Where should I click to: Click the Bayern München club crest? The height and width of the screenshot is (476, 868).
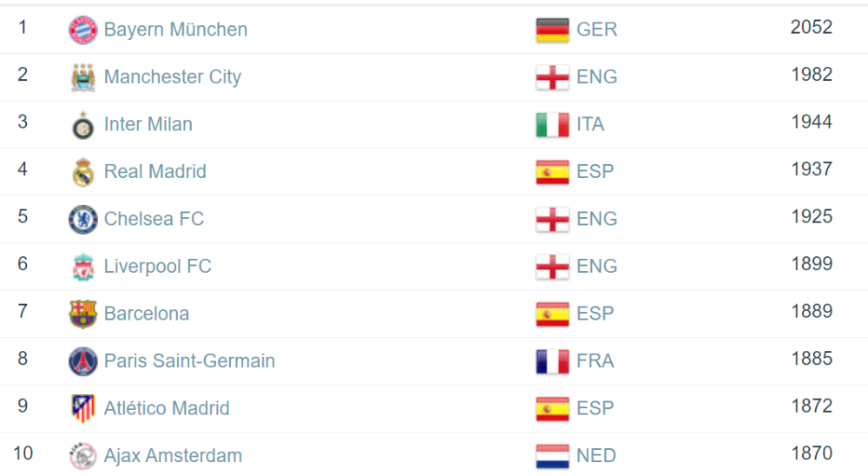coord(83,30)
